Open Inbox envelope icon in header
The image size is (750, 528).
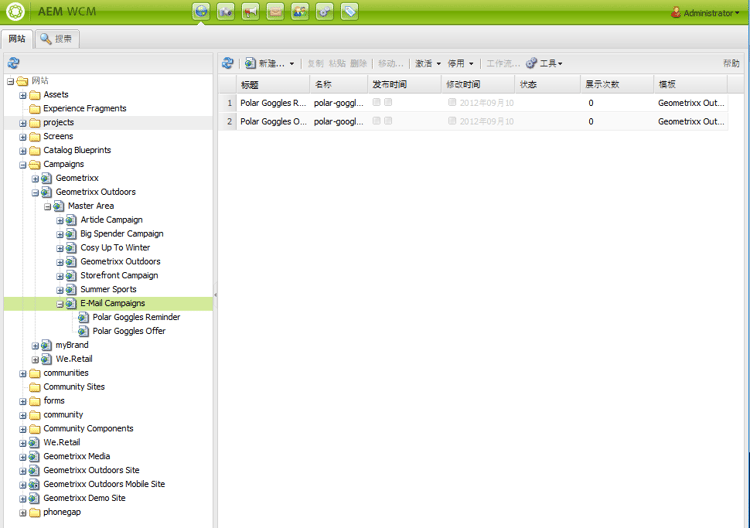276,11
